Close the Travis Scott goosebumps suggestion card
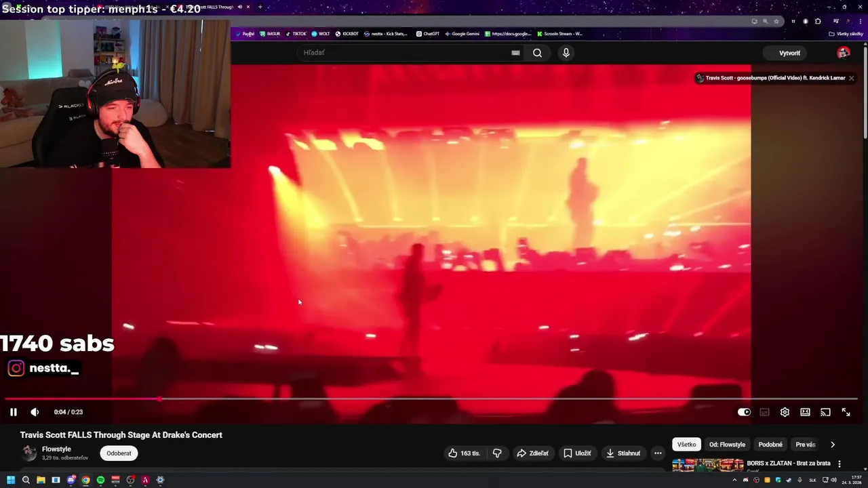 click(851, 78)
